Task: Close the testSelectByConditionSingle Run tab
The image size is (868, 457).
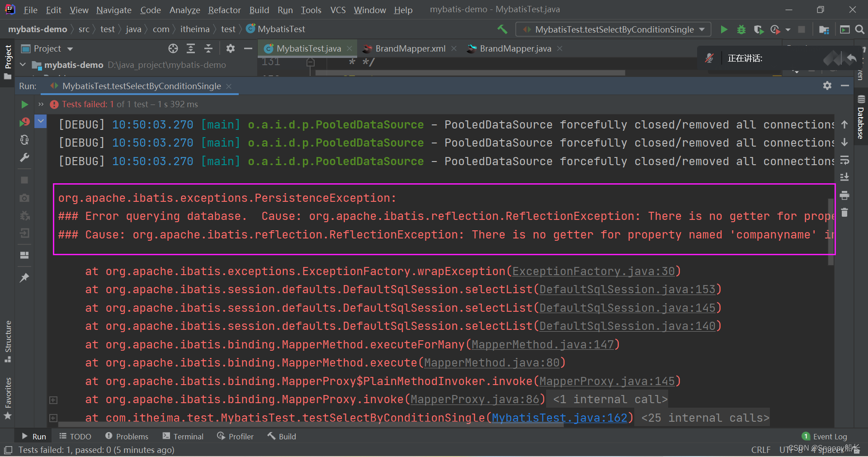Action: [229, 86]
